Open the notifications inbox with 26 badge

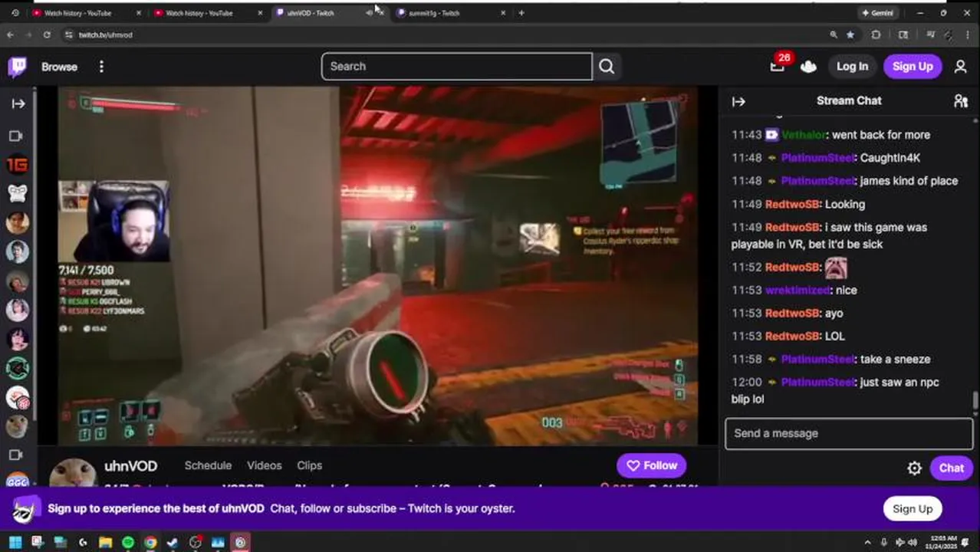pyautogui.click(x=778, y=66)
